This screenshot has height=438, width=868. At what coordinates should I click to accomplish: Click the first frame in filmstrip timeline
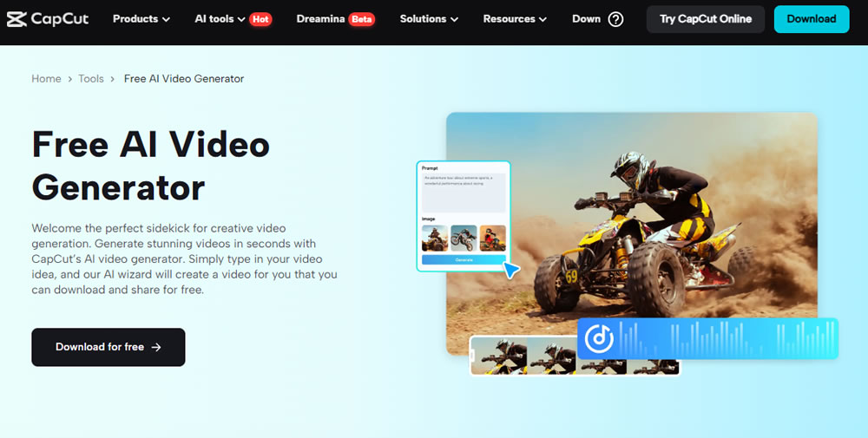click(499, 356)
